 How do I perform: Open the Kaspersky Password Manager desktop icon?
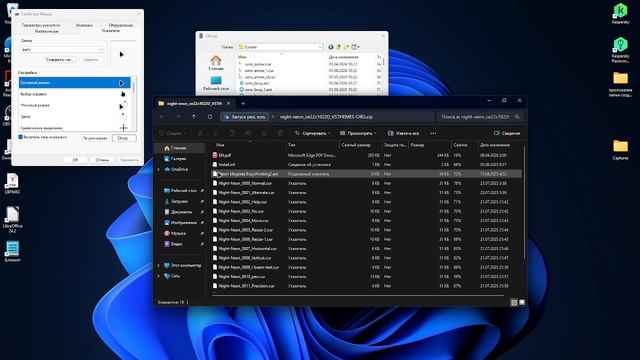pos(620,50)
